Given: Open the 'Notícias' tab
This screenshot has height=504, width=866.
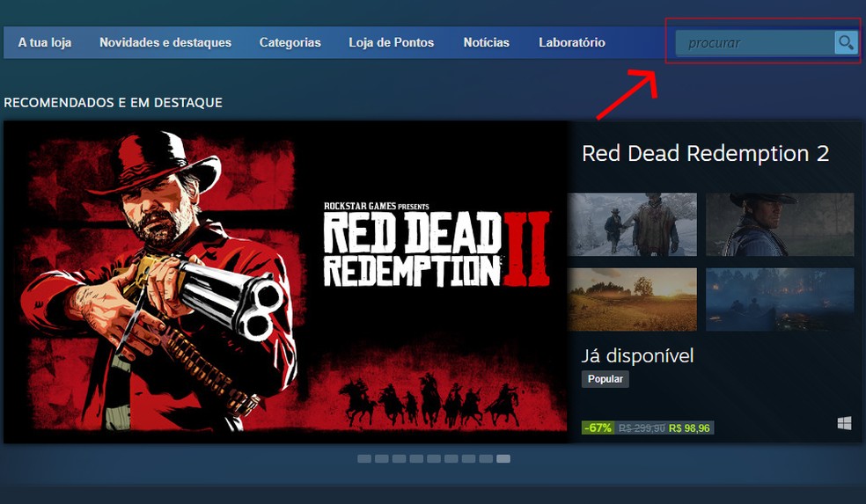Looking at the screenshot, I should point(486,42).
